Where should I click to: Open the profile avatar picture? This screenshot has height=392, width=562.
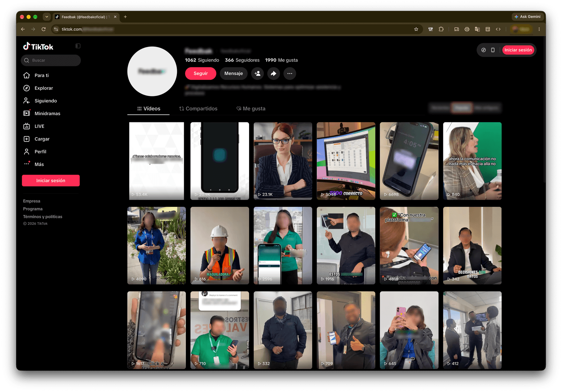pyautogui.click(x=152, y=71)
